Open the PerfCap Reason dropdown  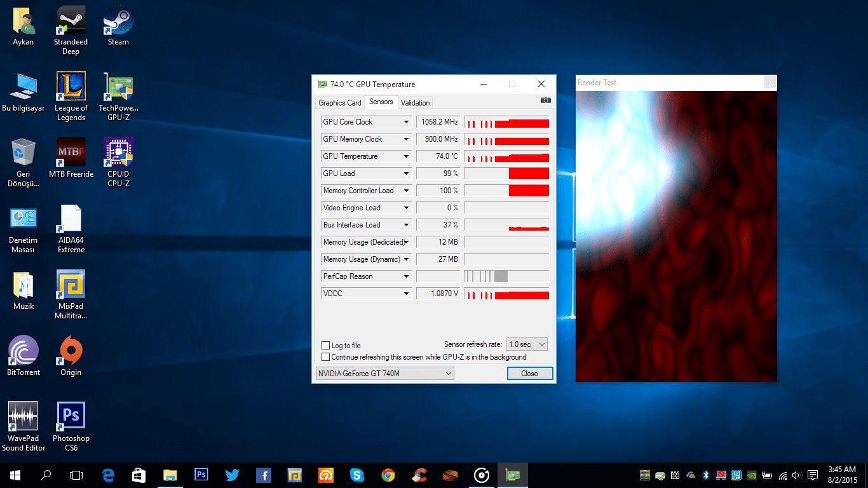click(407, 276)
